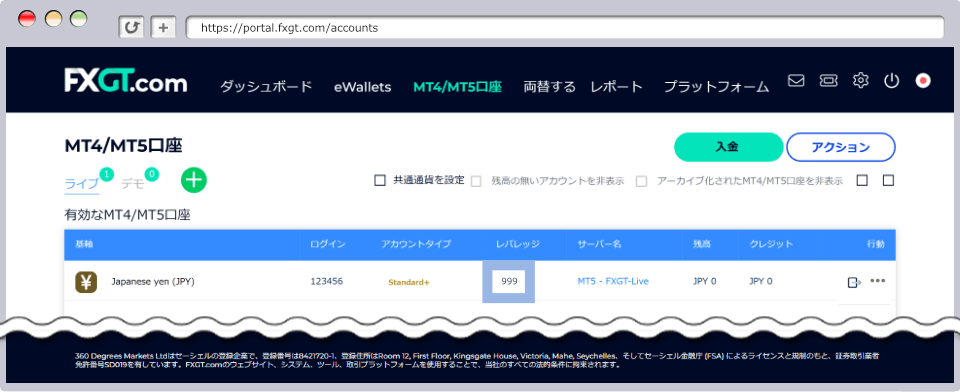Click the 残高 column header
The width and height of the screenshot is (960, 392).
point(702,244)
